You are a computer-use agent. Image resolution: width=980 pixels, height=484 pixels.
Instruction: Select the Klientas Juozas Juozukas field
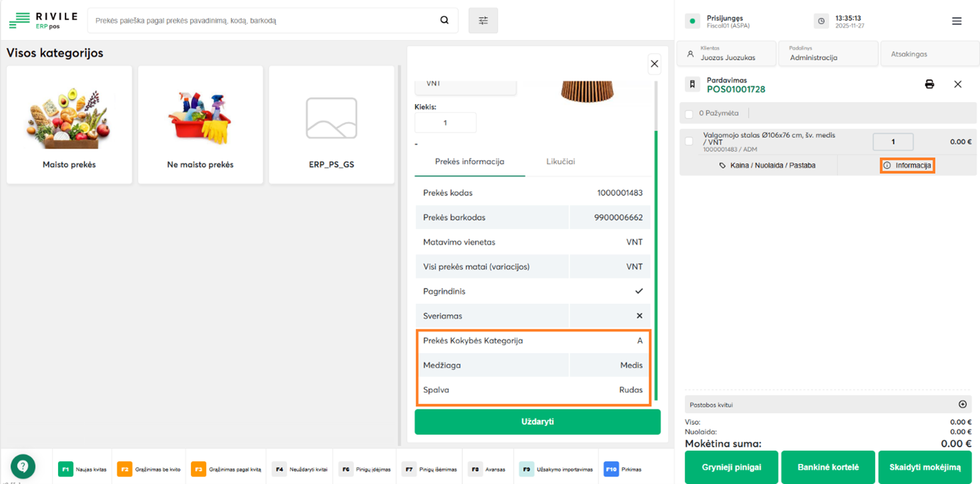[x=726, y=54]
